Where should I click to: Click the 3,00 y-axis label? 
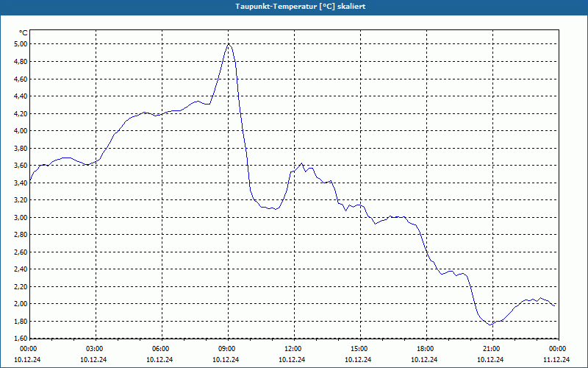(x=21, y=217)
